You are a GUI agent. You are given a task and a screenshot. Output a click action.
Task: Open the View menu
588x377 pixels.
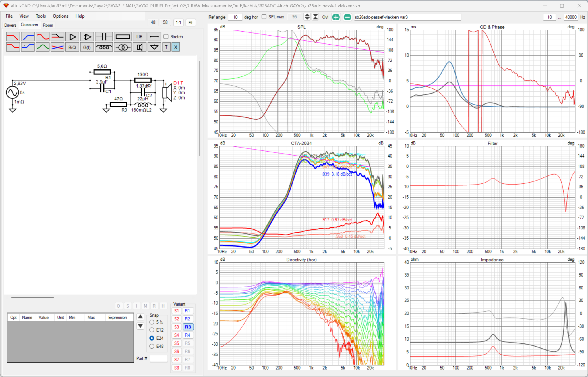[x=24, y=16]
